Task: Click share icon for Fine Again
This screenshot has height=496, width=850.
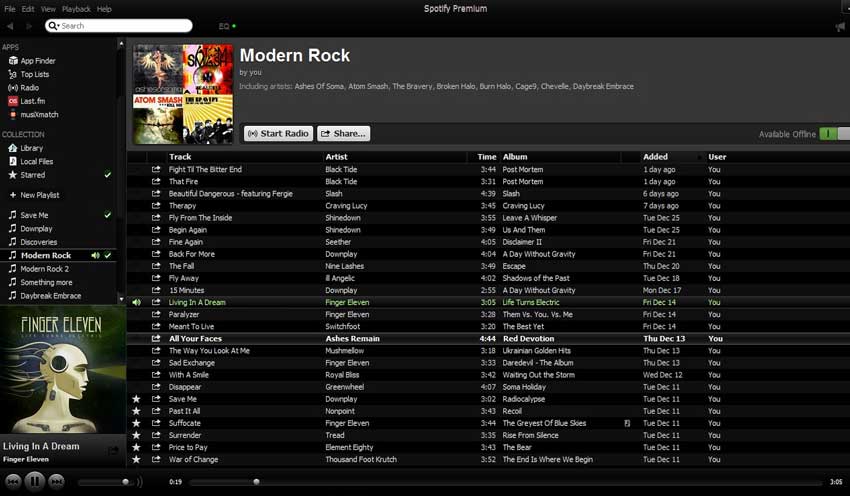Action: (x=156, y=242)
